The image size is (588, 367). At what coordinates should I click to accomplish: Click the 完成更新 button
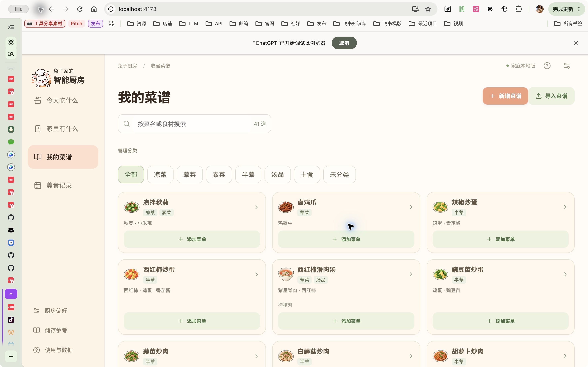[x=567, y=9]
